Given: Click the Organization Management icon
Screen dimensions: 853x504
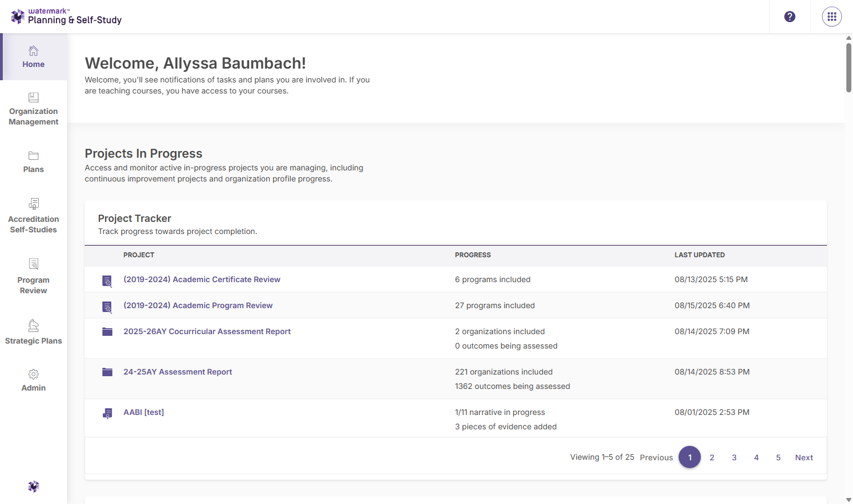Looking at the screenshot, I should tap(34, 97).
